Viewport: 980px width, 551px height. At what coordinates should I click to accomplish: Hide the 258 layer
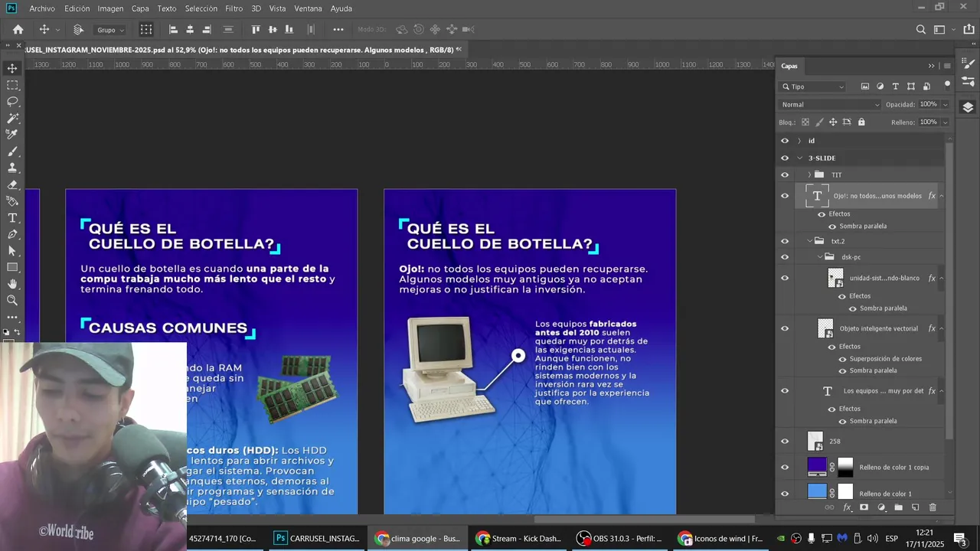pyautogui.click(x=784, y=442)
